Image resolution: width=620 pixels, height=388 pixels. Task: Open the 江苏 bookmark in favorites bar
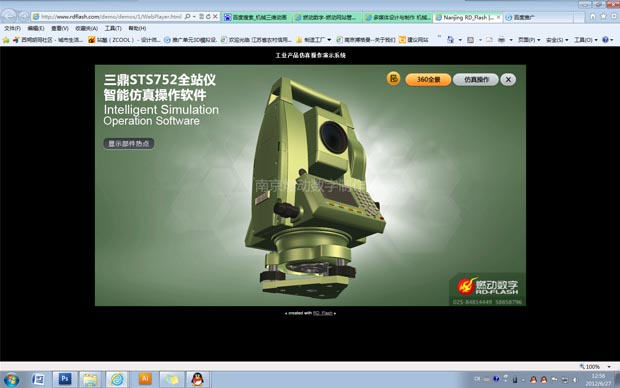(x=256, y=40)
